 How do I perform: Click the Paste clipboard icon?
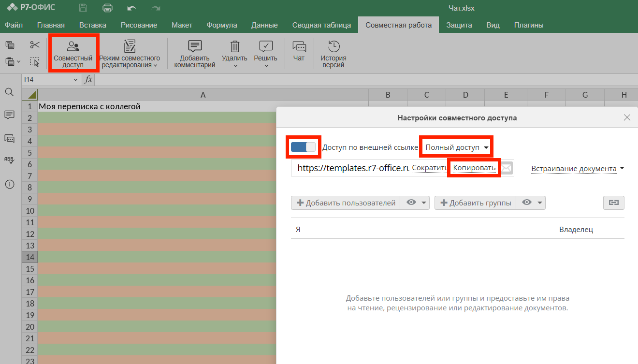tap(10, 61)
